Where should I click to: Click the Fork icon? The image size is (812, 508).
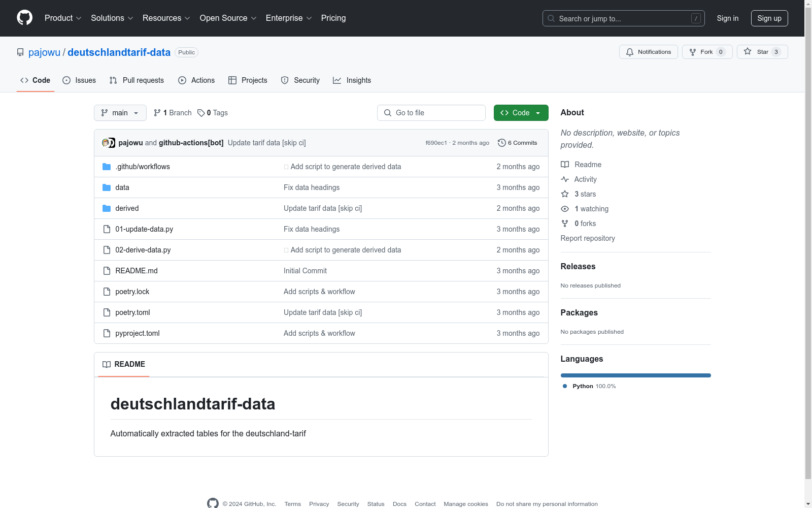[x=693, y=52]
